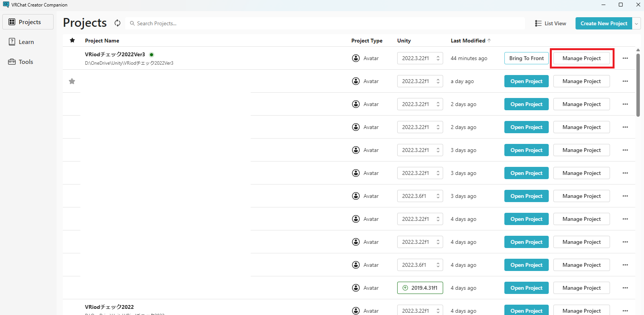Open Unity version dropdown for the 'a day ago' project
Image resolution: width=644 pixels, height=315 pixels.
click(420, 81)
